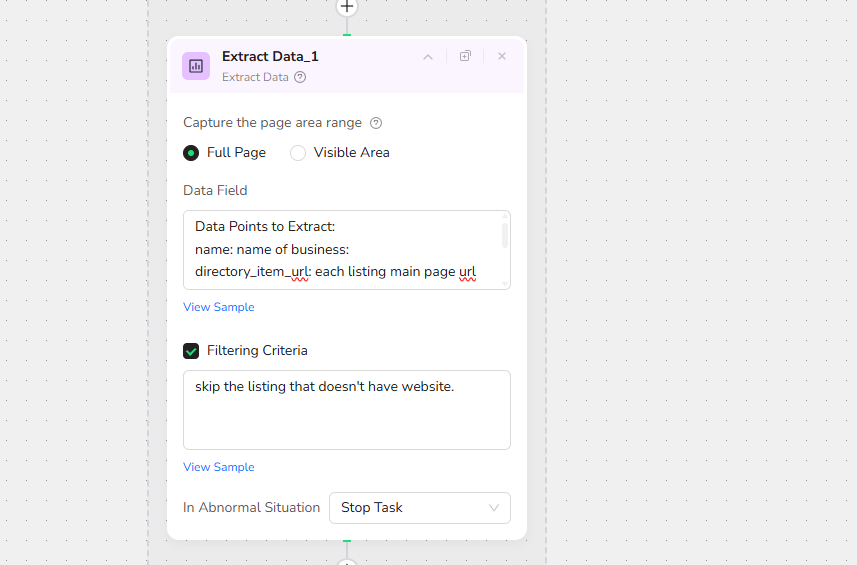857x565 pixels.
Task: Click the add-step plus icon above Extract Data_1
Action: [347, 7]
